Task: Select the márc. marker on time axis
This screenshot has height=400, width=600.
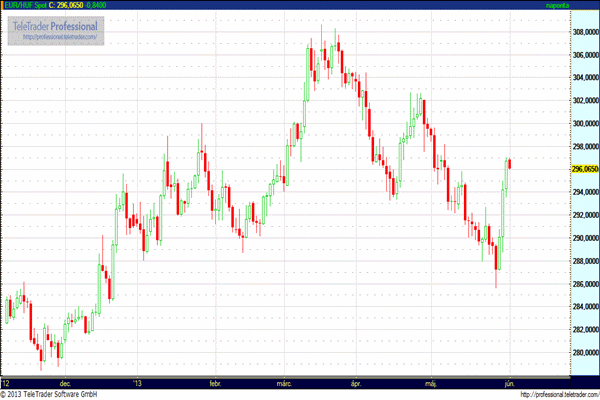Action: tap(284, 382)
